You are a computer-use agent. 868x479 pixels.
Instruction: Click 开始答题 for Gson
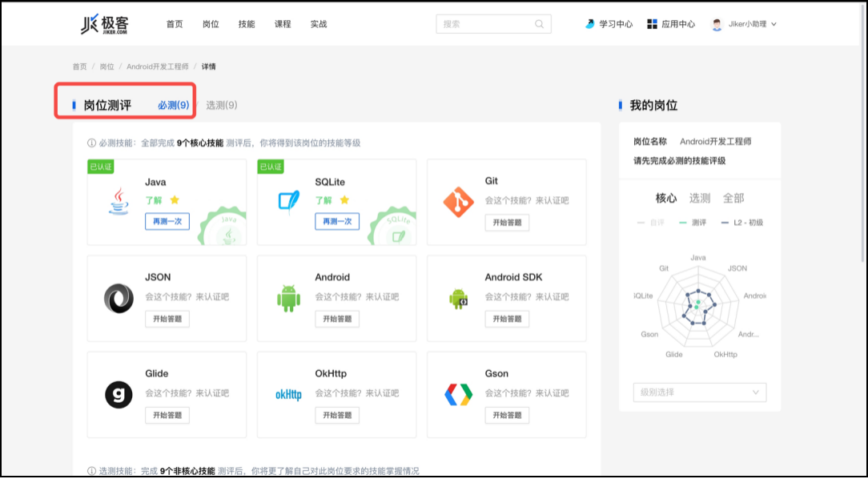507,415
